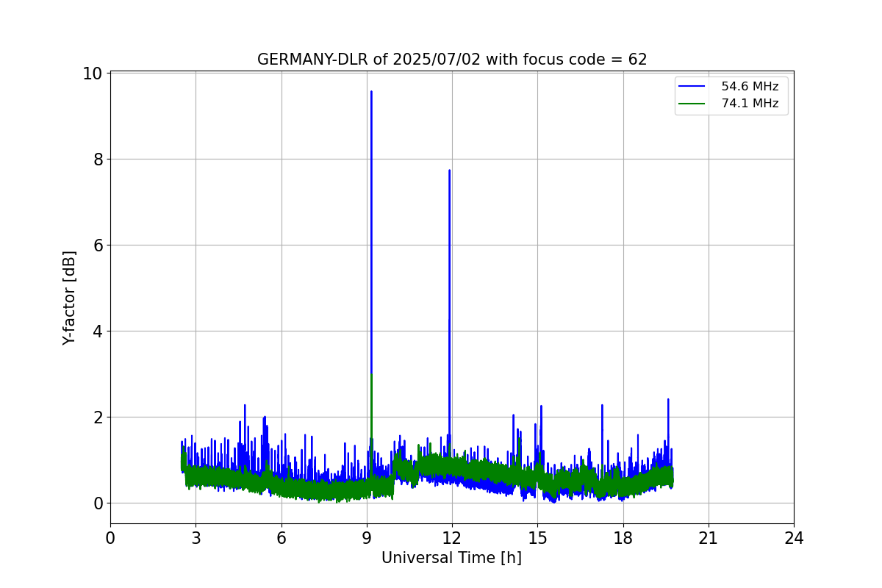Click y-axis tick label 4
Image resolution: width=882 pixels, height=588 pixels.
coord(98,331)
